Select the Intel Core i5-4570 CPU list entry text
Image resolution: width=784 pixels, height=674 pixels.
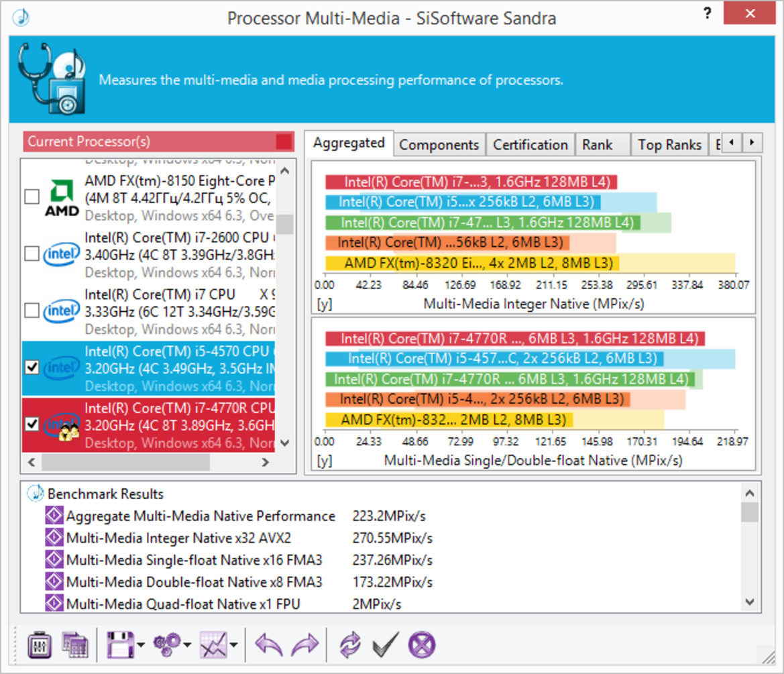pos(179,368)
